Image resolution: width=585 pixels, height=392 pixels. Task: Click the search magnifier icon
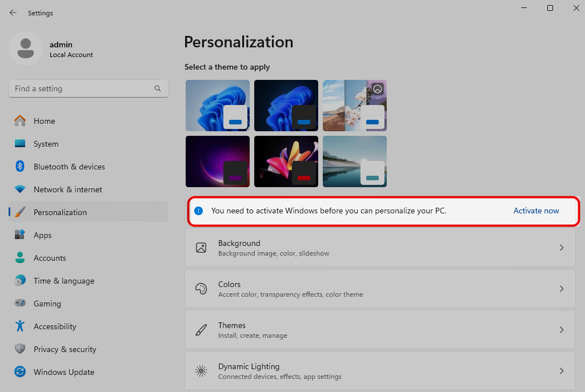(x=158, y=88)
